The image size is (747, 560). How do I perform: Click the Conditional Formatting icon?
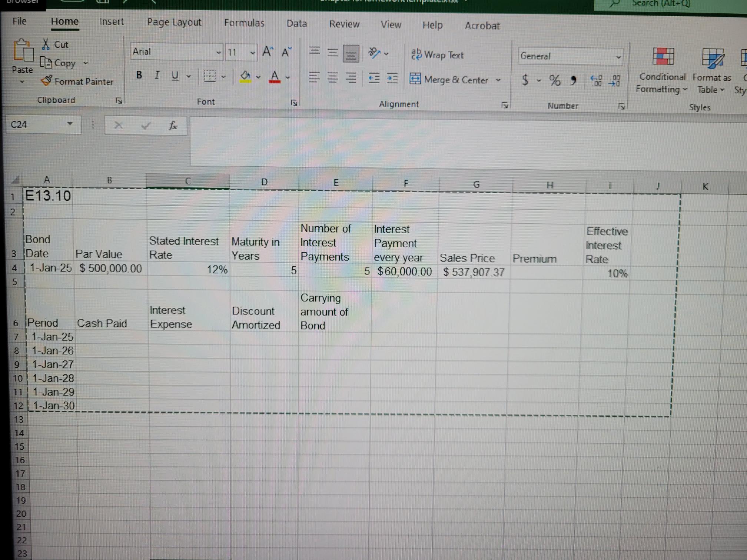[663, 57]
